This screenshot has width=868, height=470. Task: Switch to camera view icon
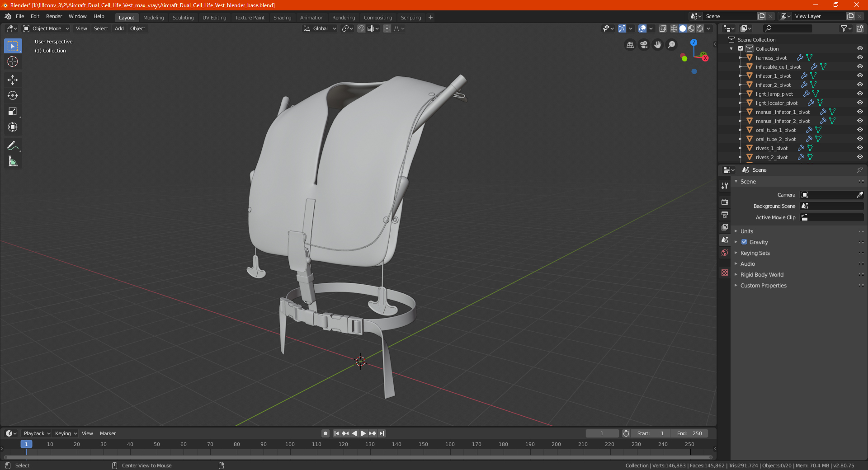tap(644, 45)
